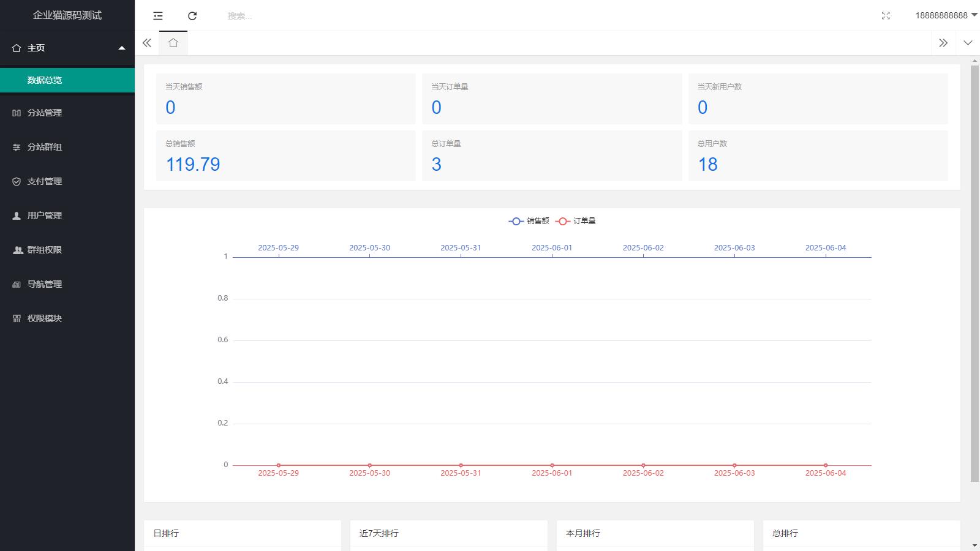Click the 权限模块 grid icon
The height and width of the screenshot is (551, 980).
tap(17, 318)
